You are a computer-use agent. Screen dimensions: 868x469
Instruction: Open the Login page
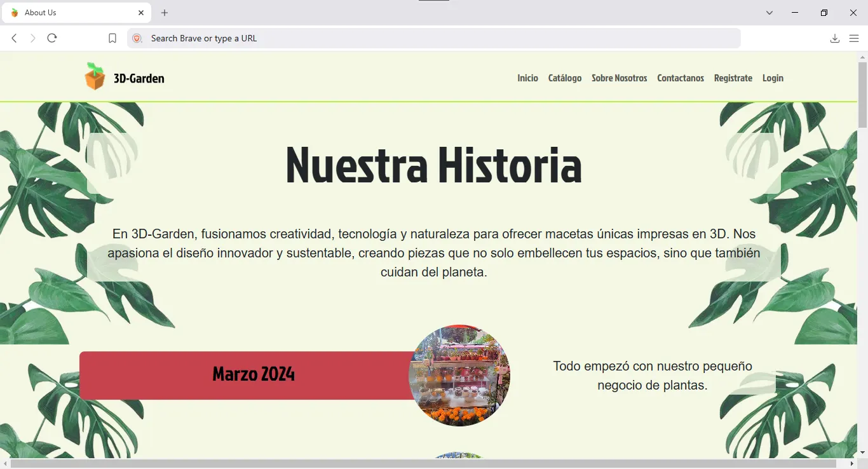(773, 78)
